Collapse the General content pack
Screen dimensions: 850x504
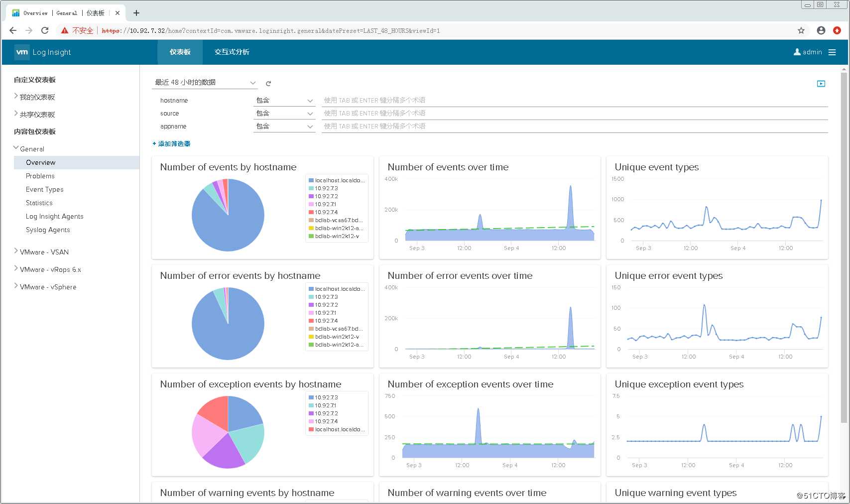point(16,148)
